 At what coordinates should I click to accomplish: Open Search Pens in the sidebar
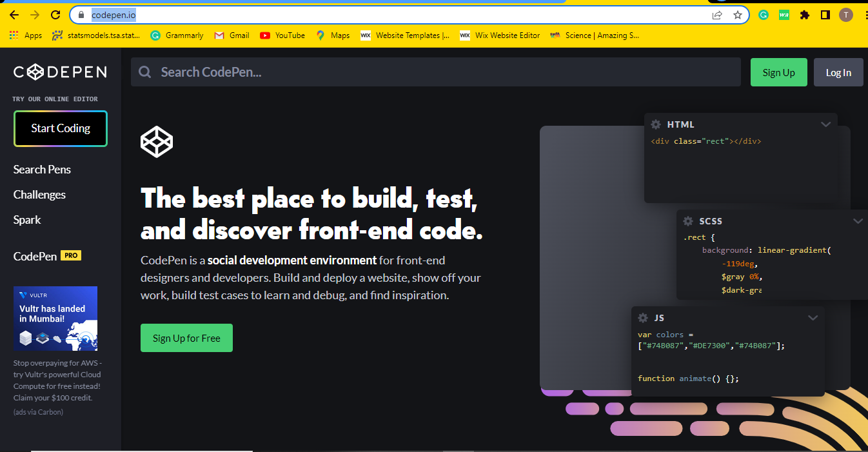[42, 170]
